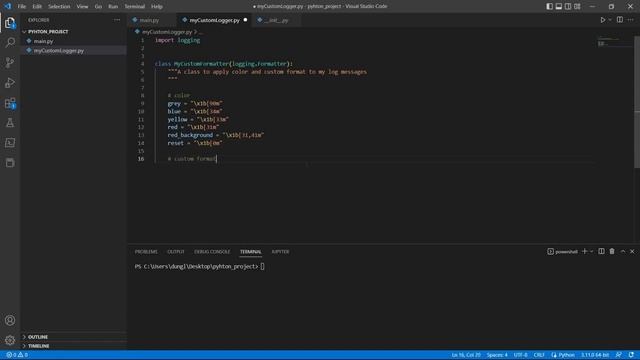Click errors and warnings status item
The image size is (640, 360).
pos(17,355)
